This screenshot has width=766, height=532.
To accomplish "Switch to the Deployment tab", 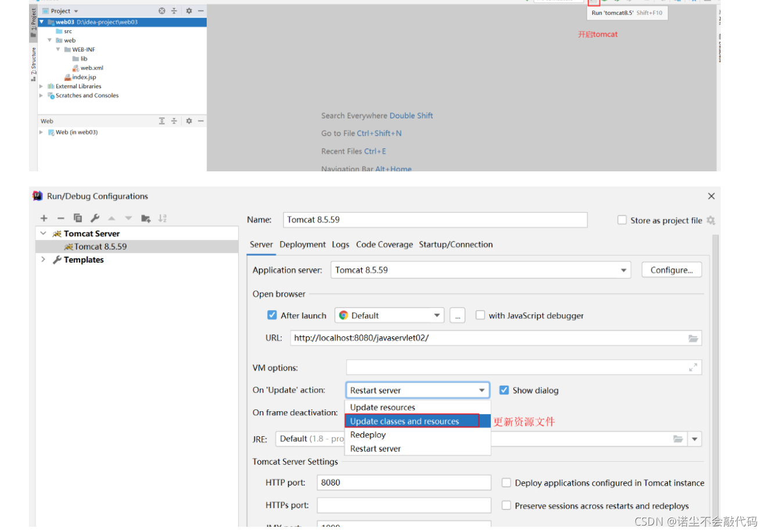I will 303,245.
